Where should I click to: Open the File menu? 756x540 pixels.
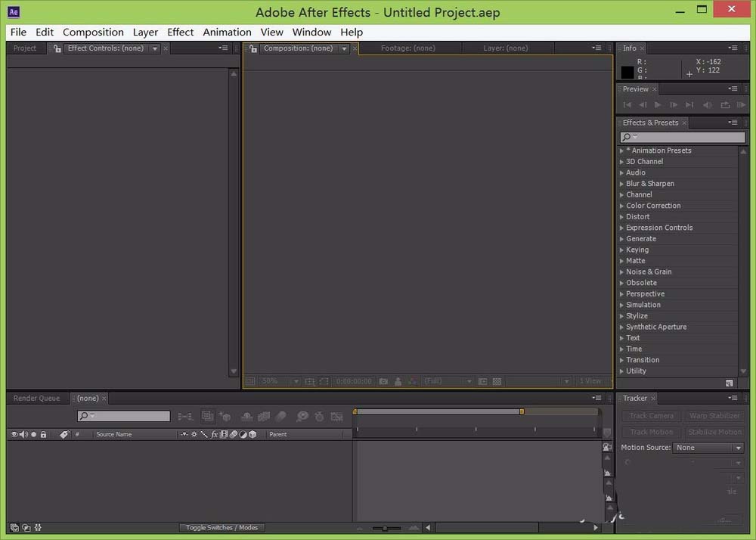coord(18,33)
